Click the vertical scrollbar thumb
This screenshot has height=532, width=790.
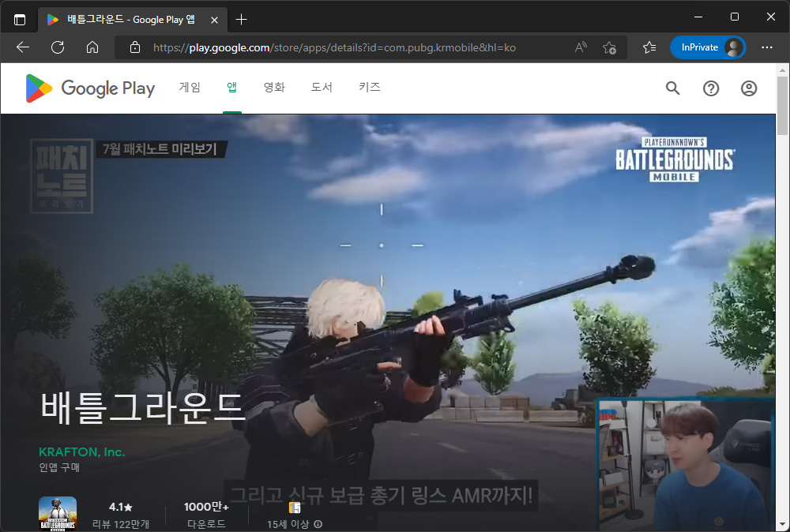[782, 106]
